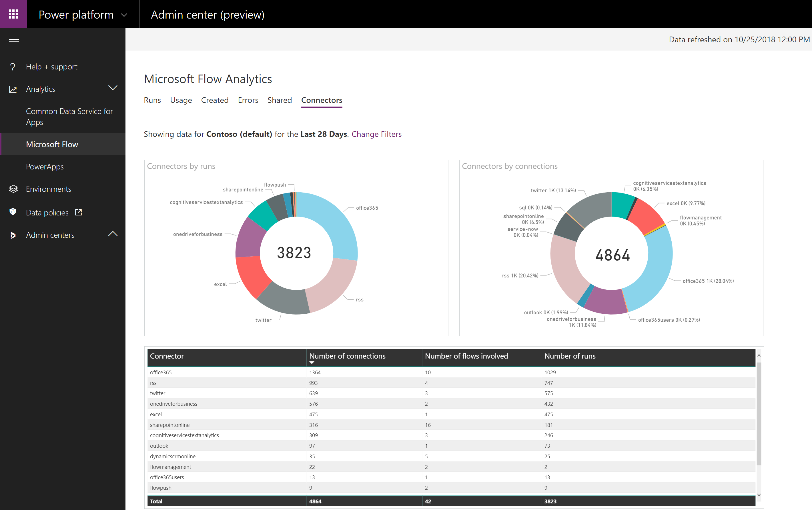Image resolution: width=812 pixels, height=510 pixels.
Task: Select PowerApps in the sidebar
Action: [45, 167]
